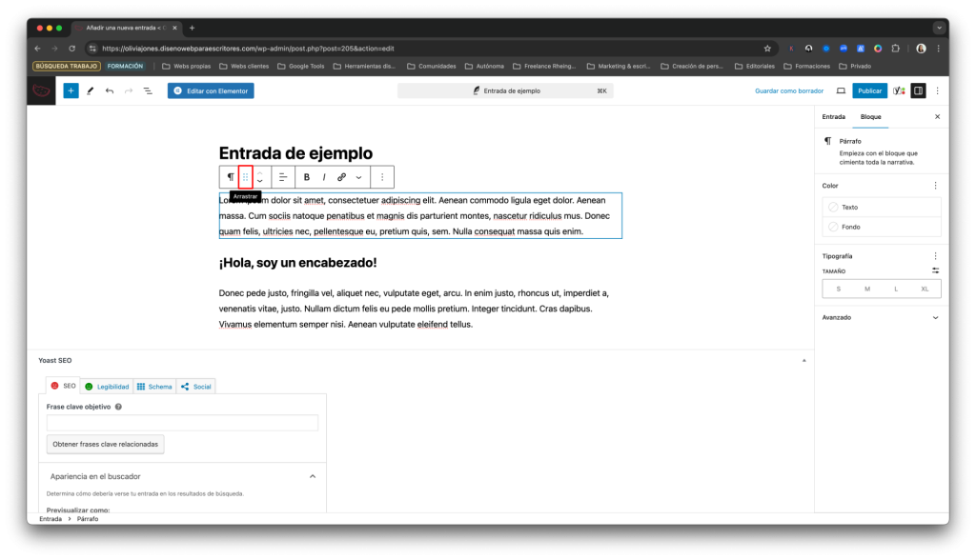Collapse Apariencia en el buscador section
This screenshot has height=560, width=976.
tap(313, 476)
